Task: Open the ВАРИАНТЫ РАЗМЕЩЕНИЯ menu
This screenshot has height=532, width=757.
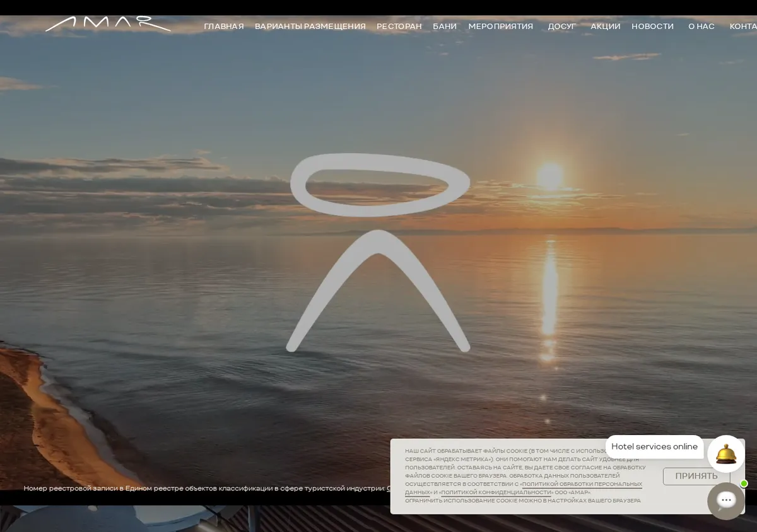Action: 310,26
